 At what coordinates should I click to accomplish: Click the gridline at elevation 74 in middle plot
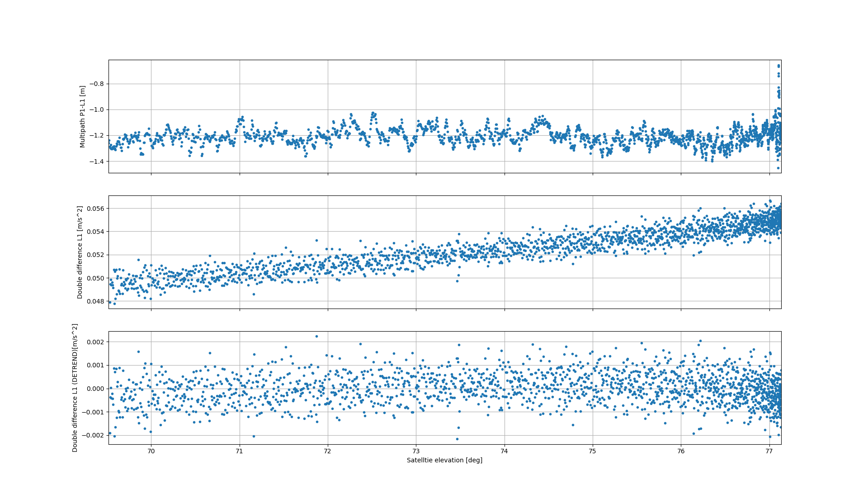pyautogui.click(x=505, y=252)
